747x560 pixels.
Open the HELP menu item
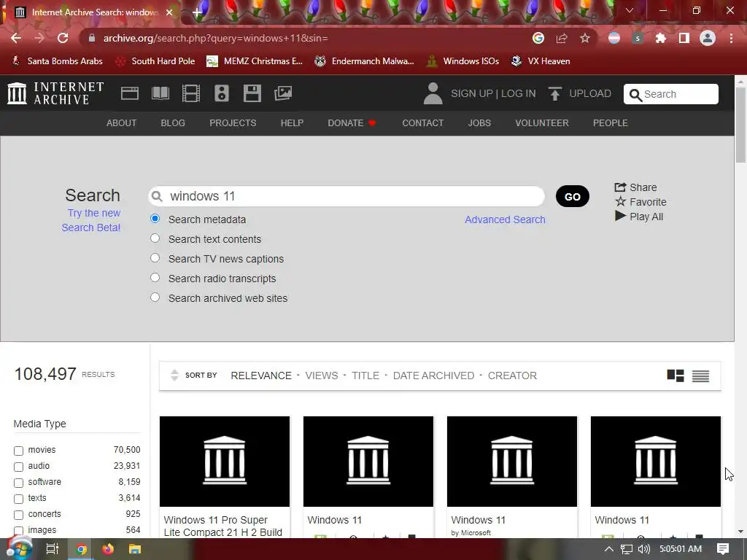coord(292,122)
